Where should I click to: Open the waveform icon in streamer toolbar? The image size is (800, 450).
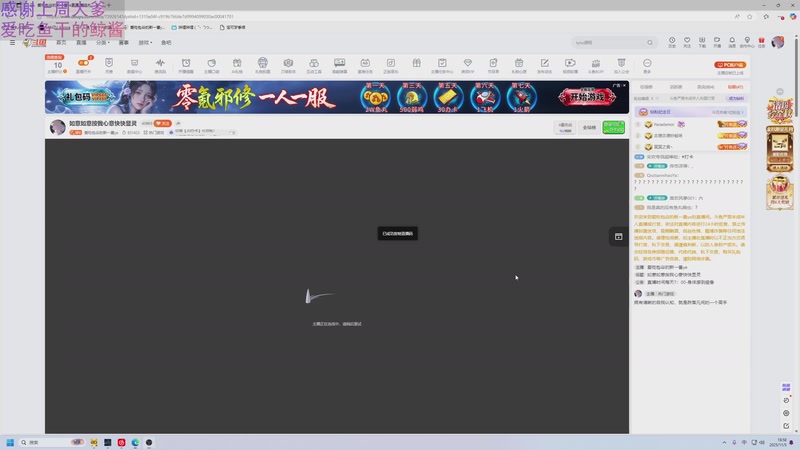[x=160, y=65]
